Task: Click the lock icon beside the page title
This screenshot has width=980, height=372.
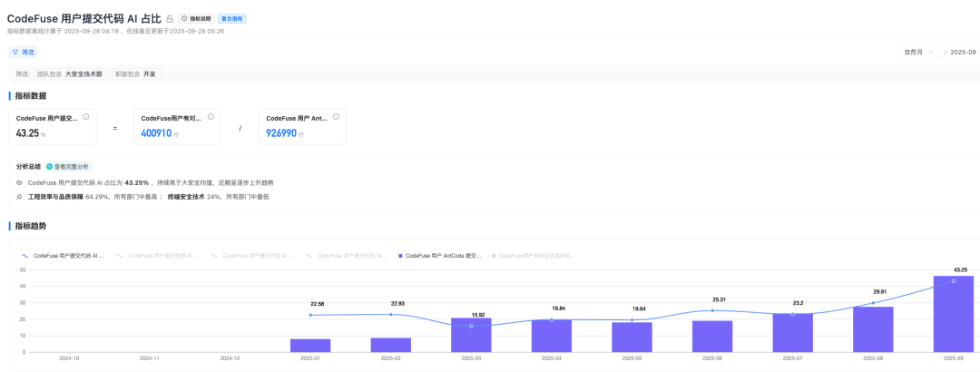Action: tap(170, 19)
